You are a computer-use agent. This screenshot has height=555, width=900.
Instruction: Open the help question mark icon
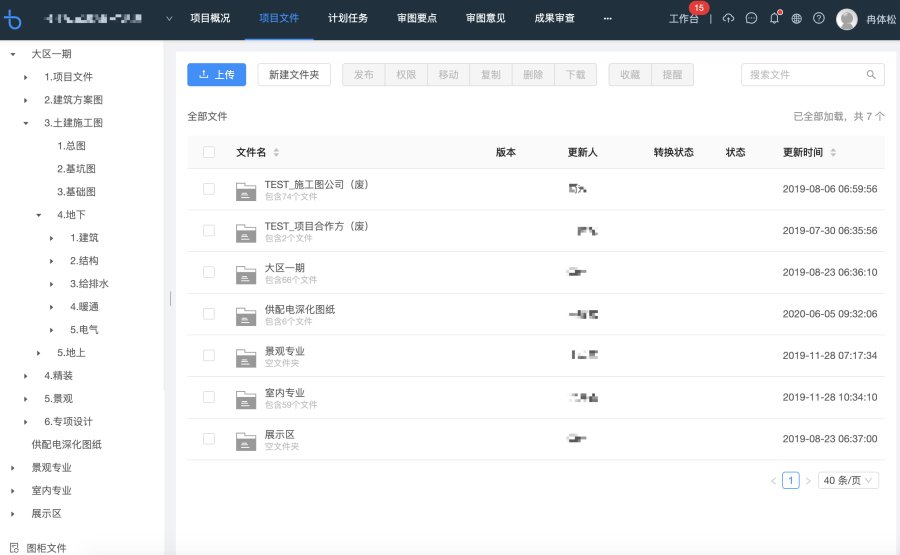pyautogui.click(x=819, y=18)
